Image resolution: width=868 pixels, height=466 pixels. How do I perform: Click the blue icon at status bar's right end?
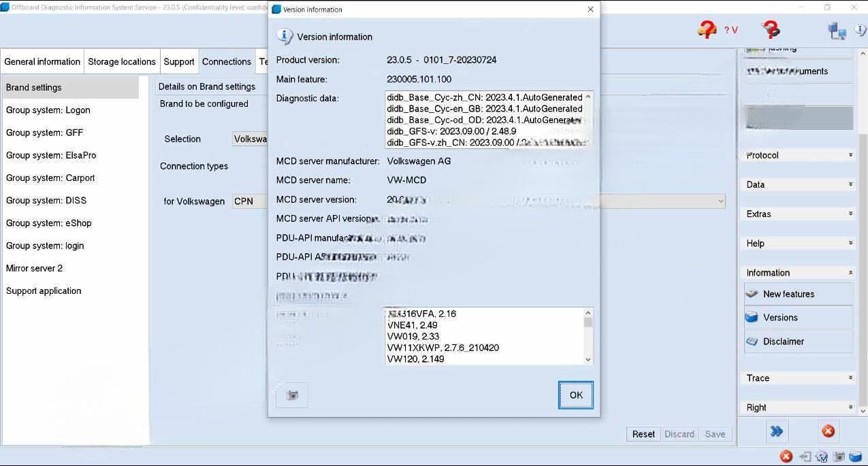pos(856,456)
